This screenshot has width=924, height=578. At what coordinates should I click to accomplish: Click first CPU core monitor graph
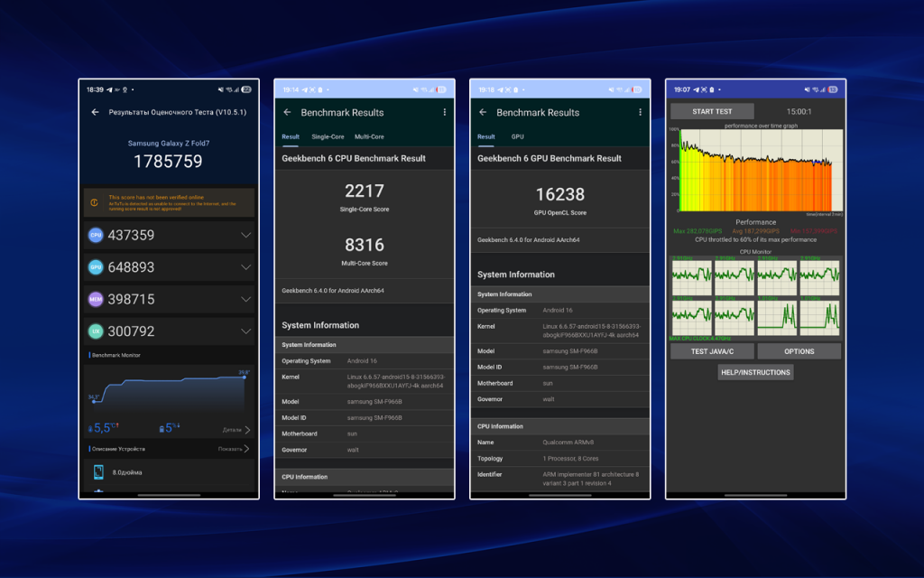(692, 278)
